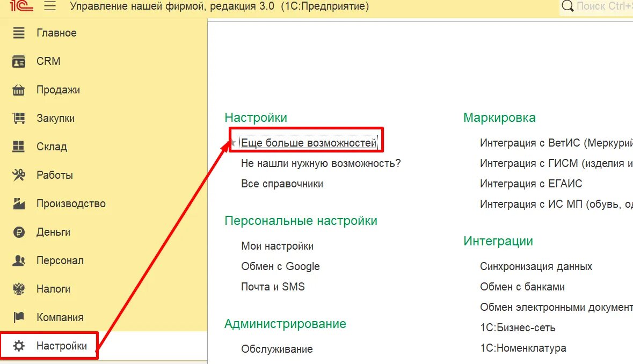
Task: Click the Налоги emblem icon
Action: tap(19, 289)
